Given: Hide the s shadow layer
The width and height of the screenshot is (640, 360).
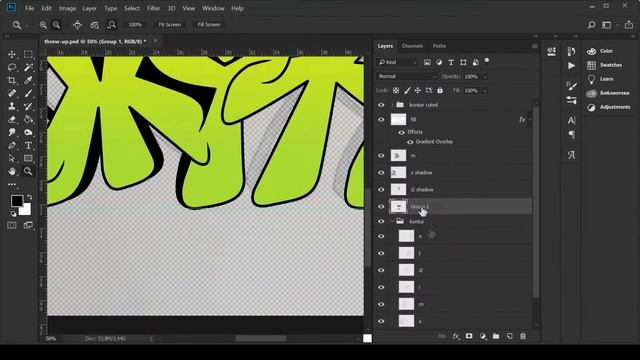Looking at the screenshot, I should [x=381, y=173].
